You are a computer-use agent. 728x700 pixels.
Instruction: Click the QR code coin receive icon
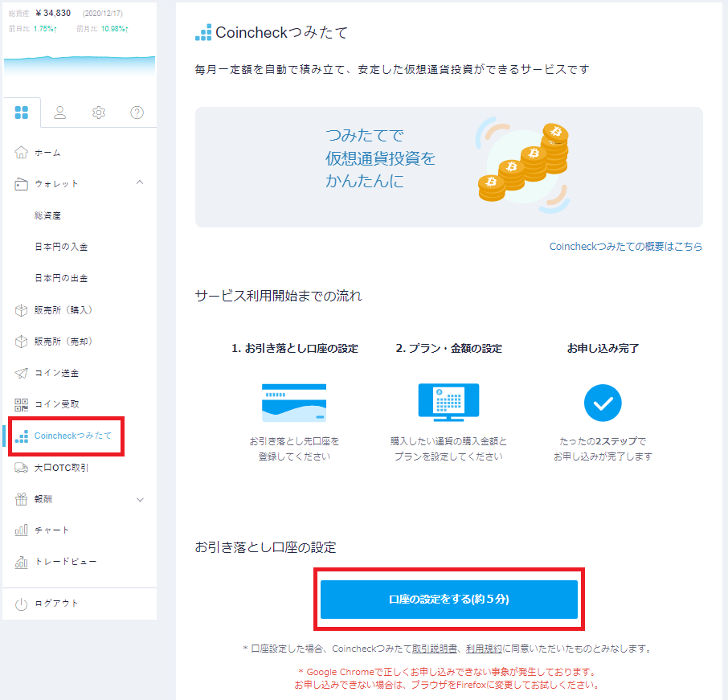21,404
